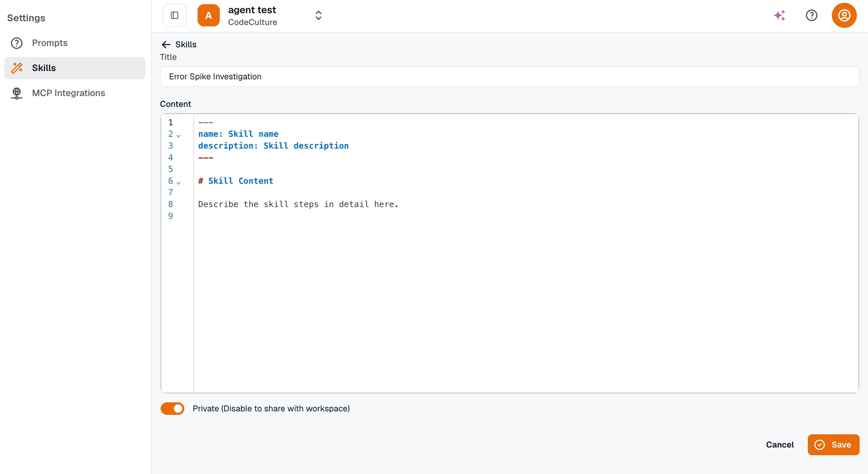Collapse fold arrow on line 2
868x474 pixels.
click(x=178, y=136)
